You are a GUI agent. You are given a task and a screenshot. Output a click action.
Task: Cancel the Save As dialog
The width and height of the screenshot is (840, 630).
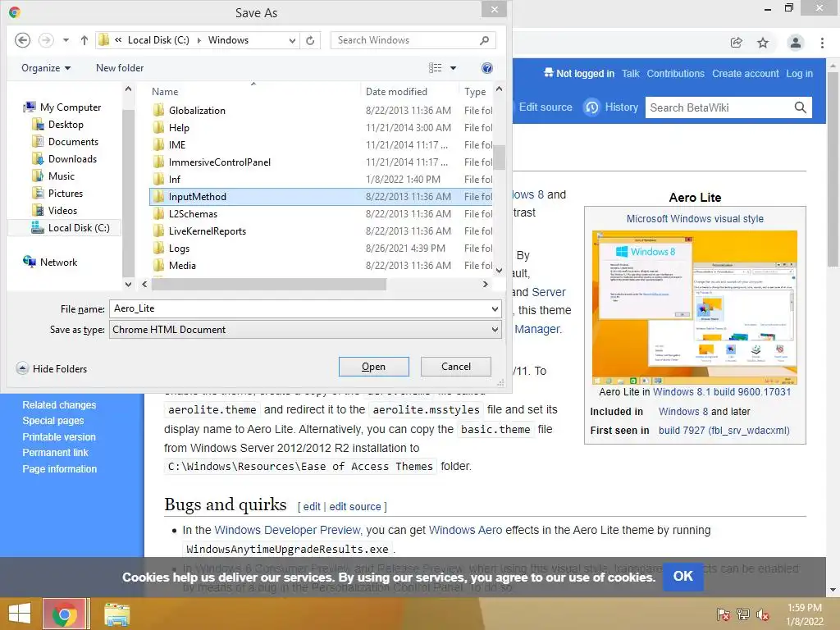[x=456, y=367]
